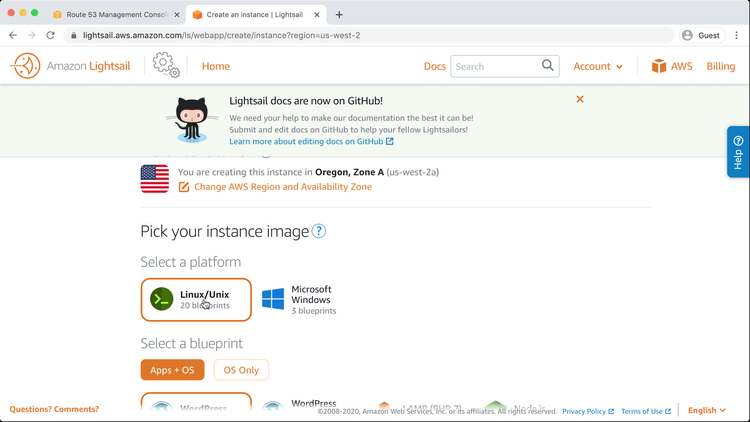Expand the Account dropdown

point(597,66)
